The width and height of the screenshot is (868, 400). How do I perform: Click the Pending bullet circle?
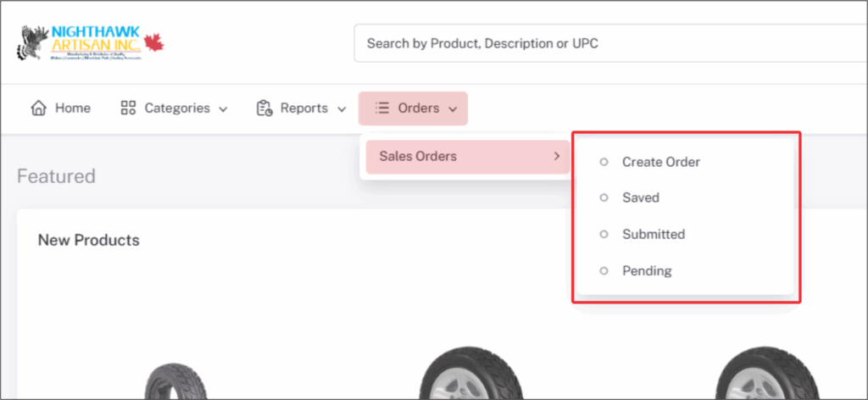tap(604, 271)
